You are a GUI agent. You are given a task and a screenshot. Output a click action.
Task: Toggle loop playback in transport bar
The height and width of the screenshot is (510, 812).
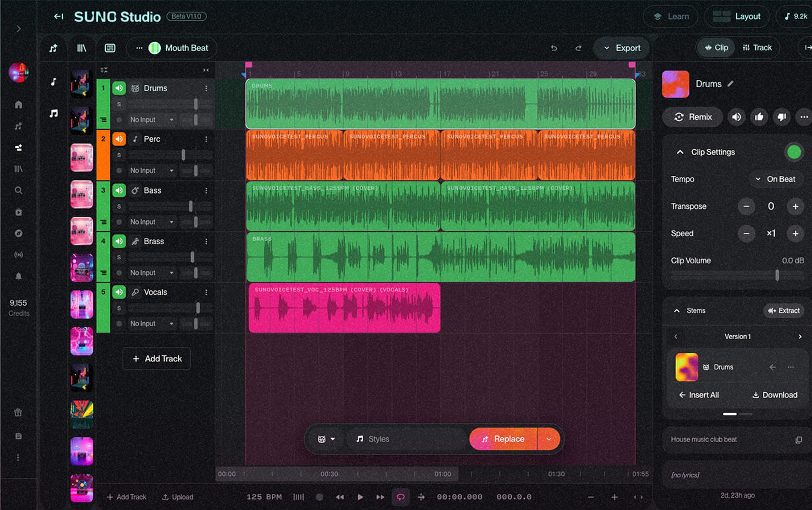(x=400, y=497)
